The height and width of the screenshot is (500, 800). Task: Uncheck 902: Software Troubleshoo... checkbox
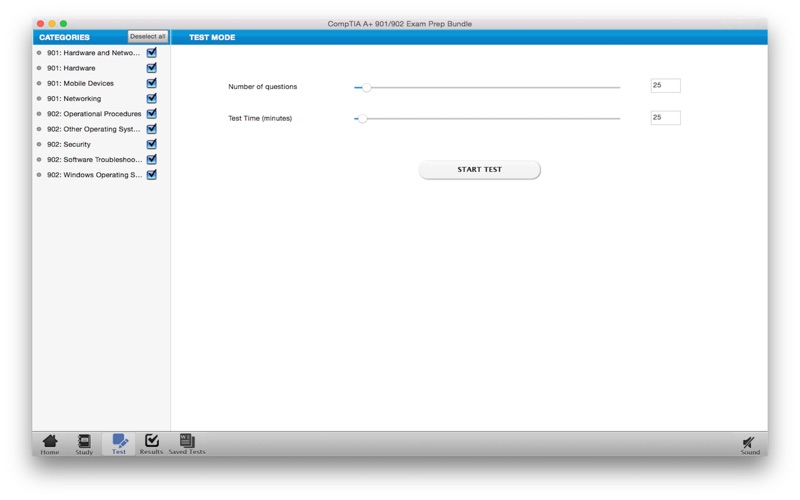click(x=152, y=160)
